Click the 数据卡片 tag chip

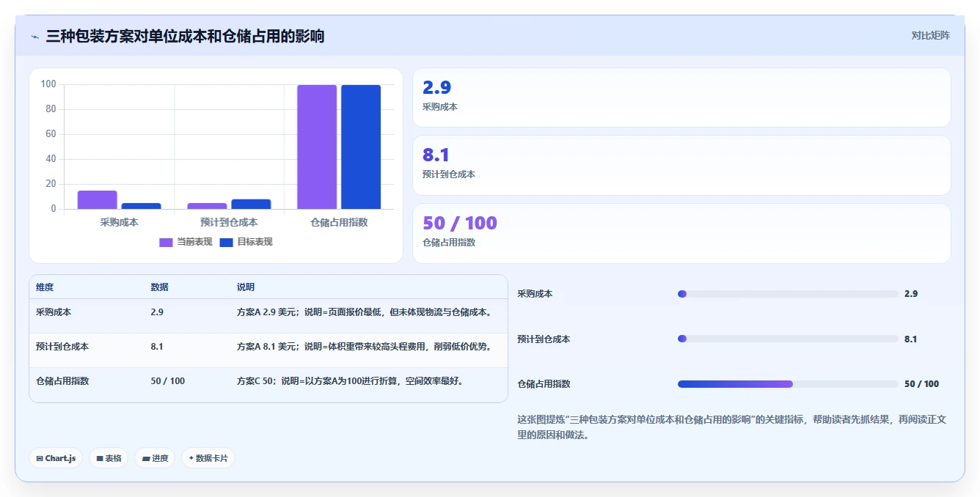pyautogui.click(x=208, y=458)
